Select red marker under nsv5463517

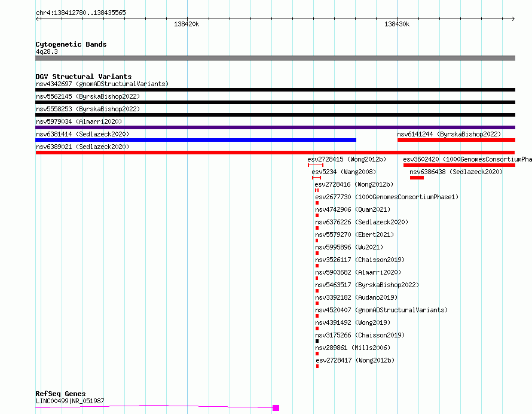pyautogui.click(x=317, y=291)
